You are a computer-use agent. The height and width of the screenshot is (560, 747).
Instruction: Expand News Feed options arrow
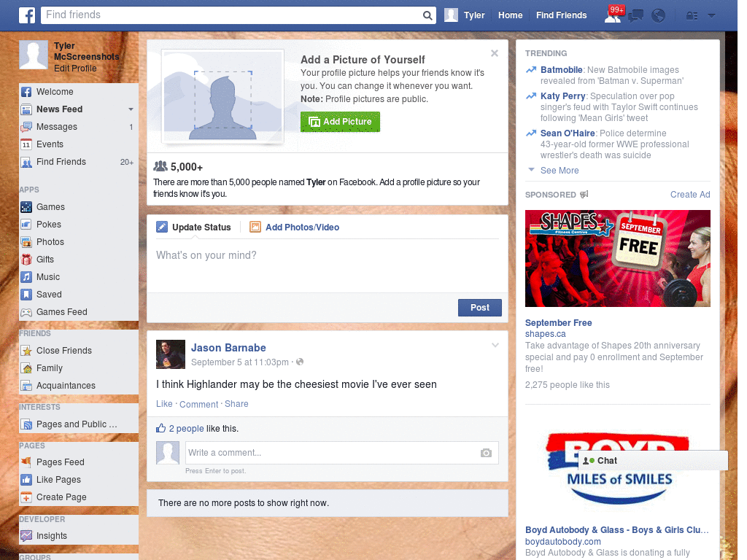(131, 109)
